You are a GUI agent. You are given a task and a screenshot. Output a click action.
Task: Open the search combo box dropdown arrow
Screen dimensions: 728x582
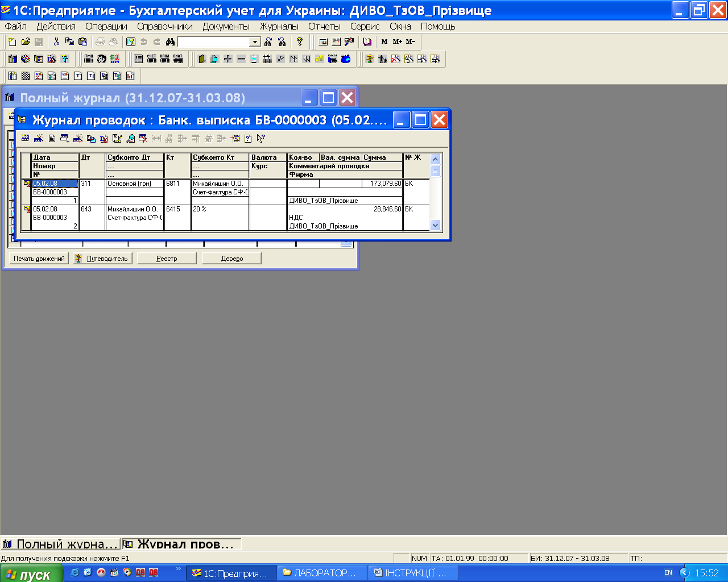[255, 42]
